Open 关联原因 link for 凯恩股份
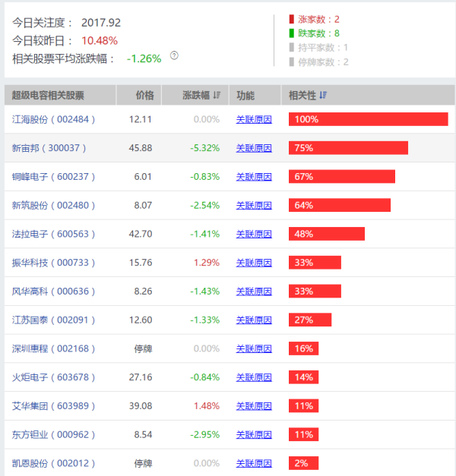 pos(254,464)
